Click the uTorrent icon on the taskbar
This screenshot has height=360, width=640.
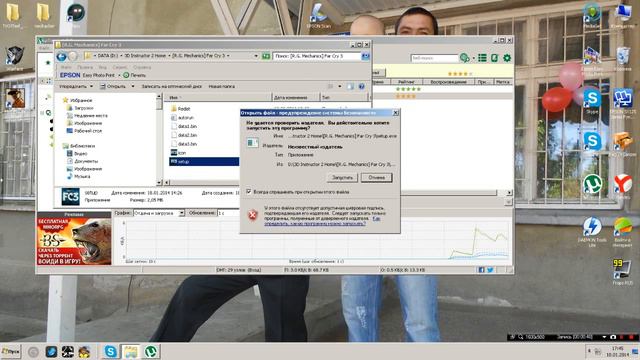[151, 351]
